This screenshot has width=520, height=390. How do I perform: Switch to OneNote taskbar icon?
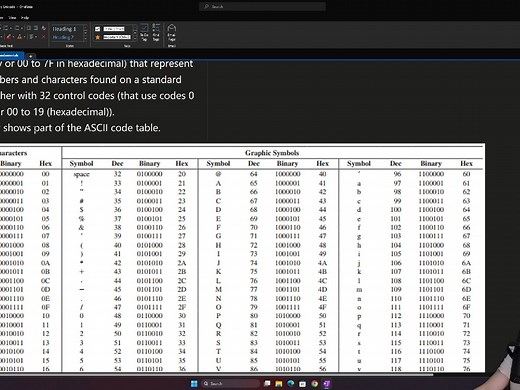coord(326,384)
